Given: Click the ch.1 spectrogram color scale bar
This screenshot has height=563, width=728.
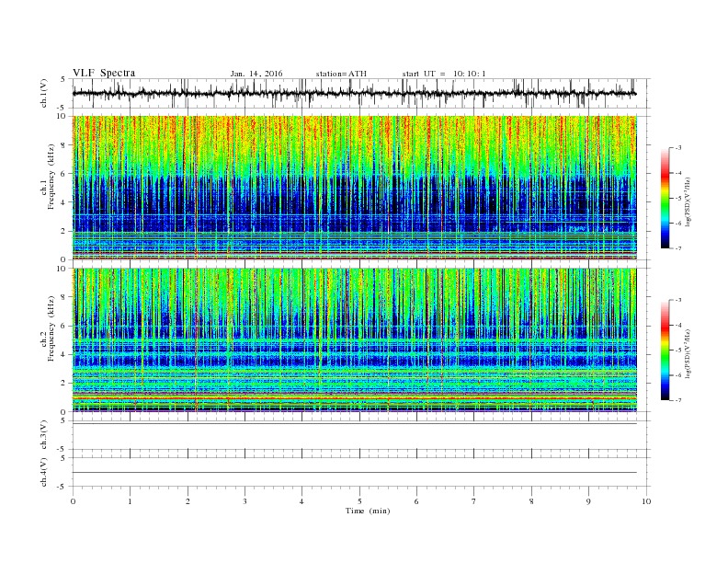Looking at the screenshot, I should 665,198.
